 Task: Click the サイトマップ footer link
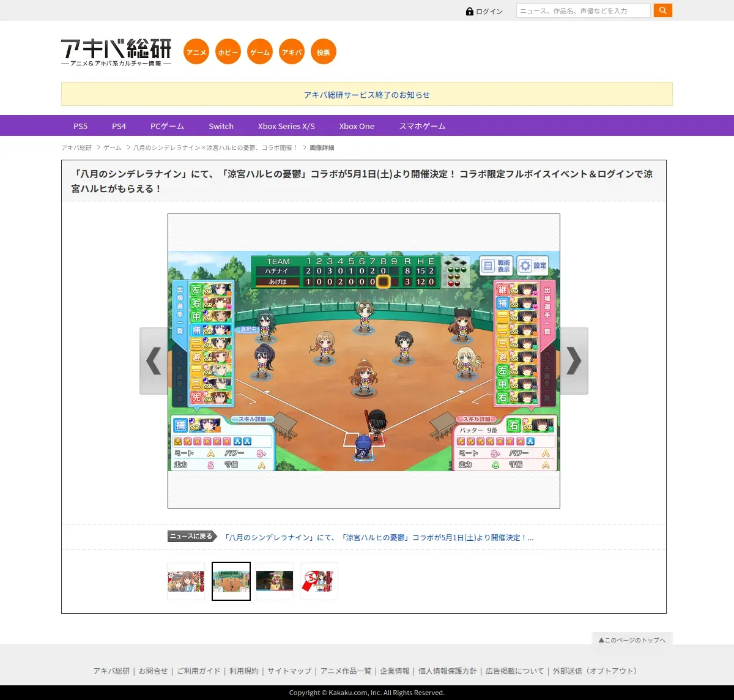pyautogui.click(x=289, y=671)
